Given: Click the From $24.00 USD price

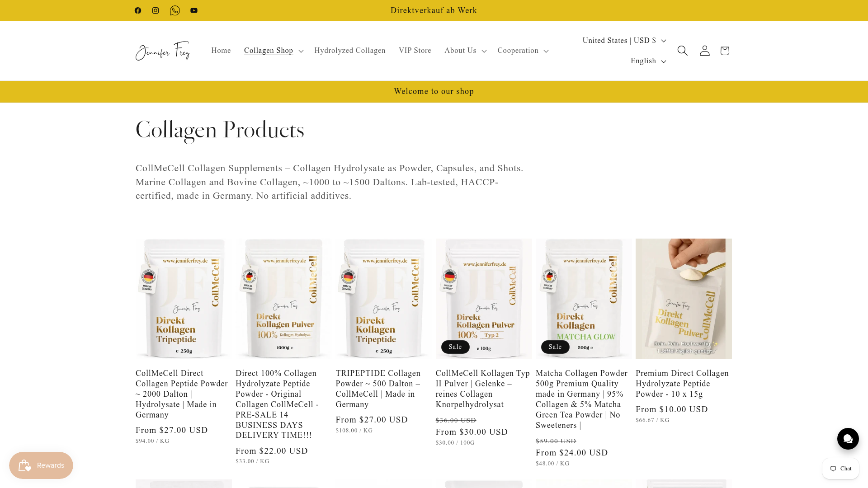Looking at the screenshot, I should [x=572, y=453].
